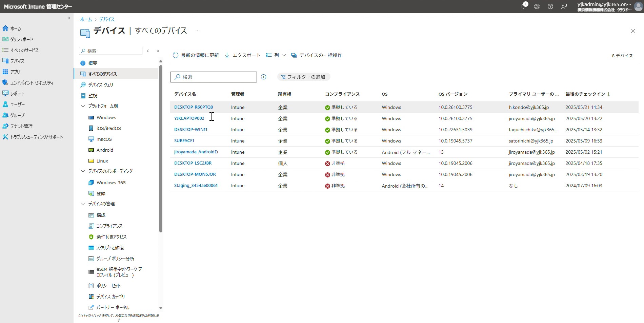Click デバイスの一括操作 bulk actions button
This screenshot has width=644, height=323.
[x=317, y=55]
